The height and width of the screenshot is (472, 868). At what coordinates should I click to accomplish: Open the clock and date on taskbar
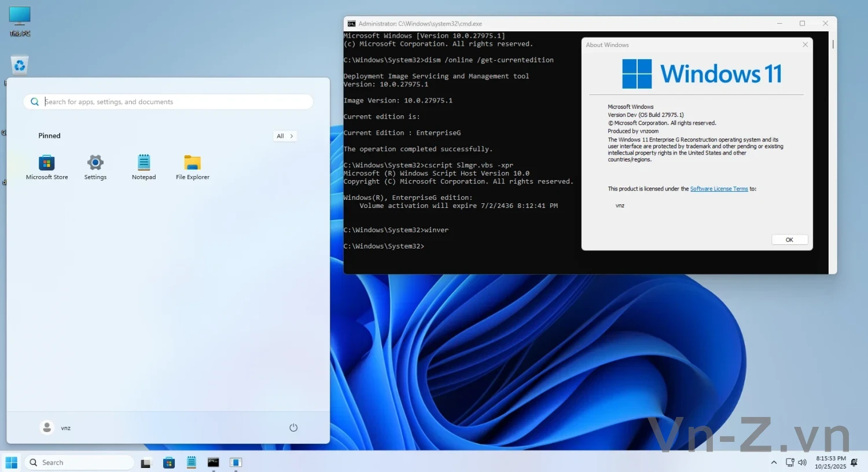(830, 462)
